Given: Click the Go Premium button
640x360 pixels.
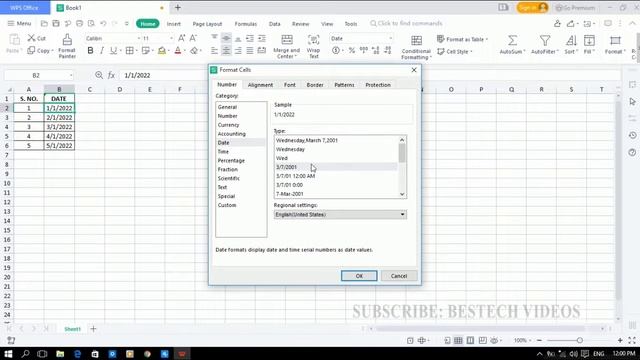Looking at the screenshot, I should [x=575, y=8].
